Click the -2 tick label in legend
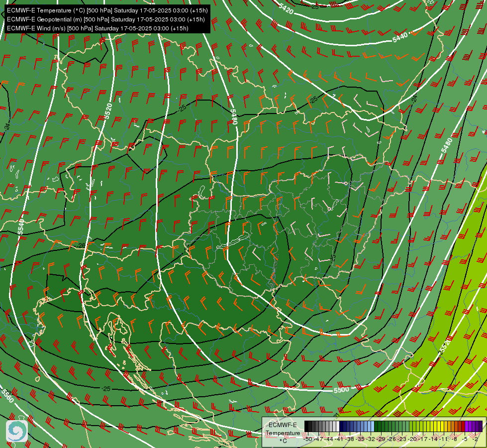 [x=475, y=439]
